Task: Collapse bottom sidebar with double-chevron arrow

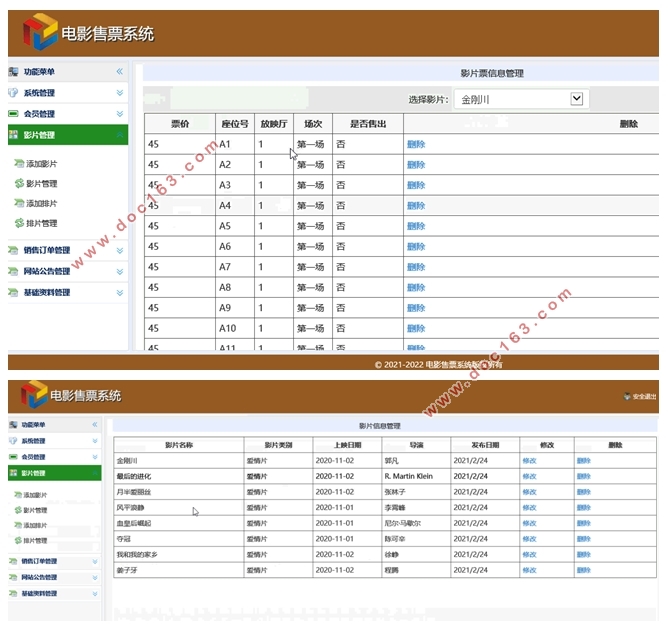Action: point(95,424)
